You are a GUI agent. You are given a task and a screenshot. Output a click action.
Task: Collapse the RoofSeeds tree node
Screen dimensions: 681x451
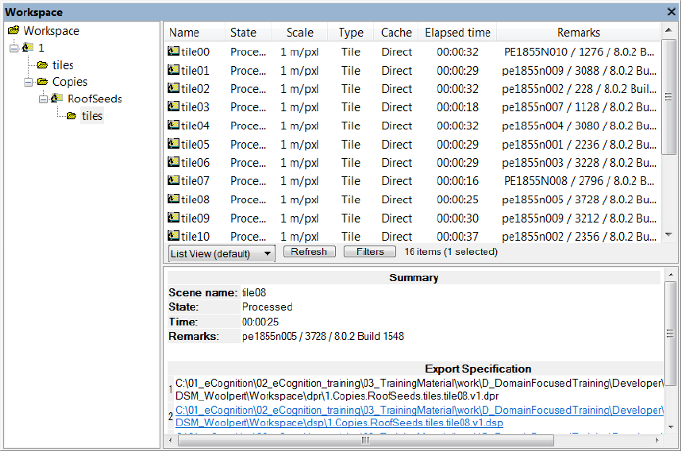42,99
